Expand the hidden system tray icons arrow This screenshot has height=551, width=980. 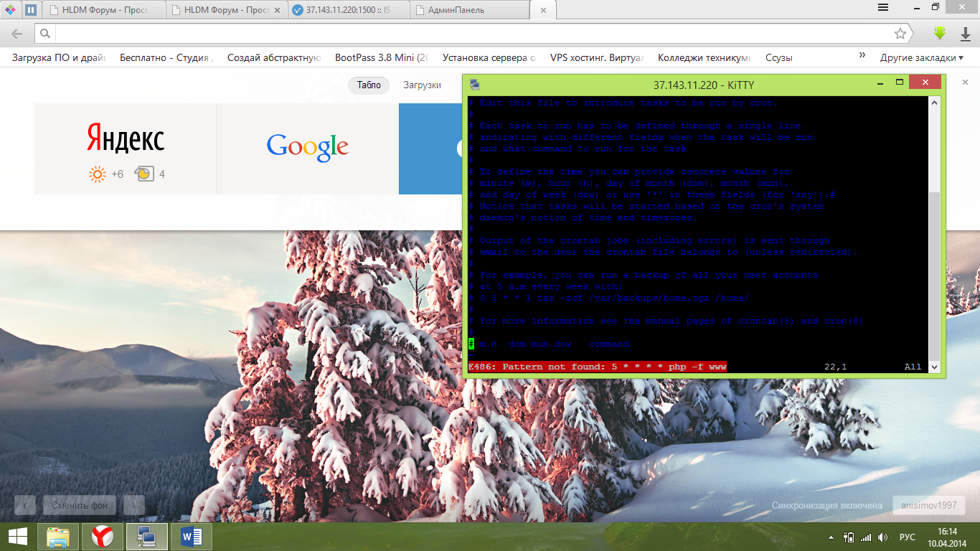831,537
